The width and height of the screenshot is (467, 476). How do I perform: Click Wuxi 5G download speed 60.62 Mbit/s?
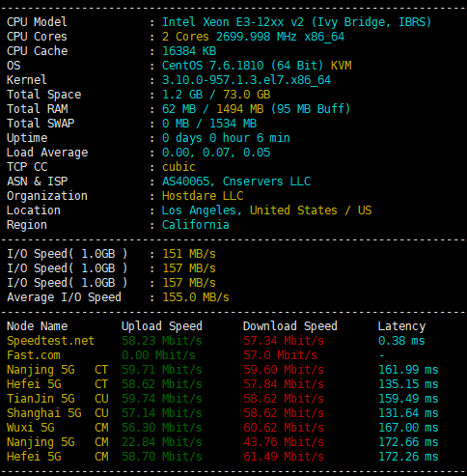tap(284, 428)
